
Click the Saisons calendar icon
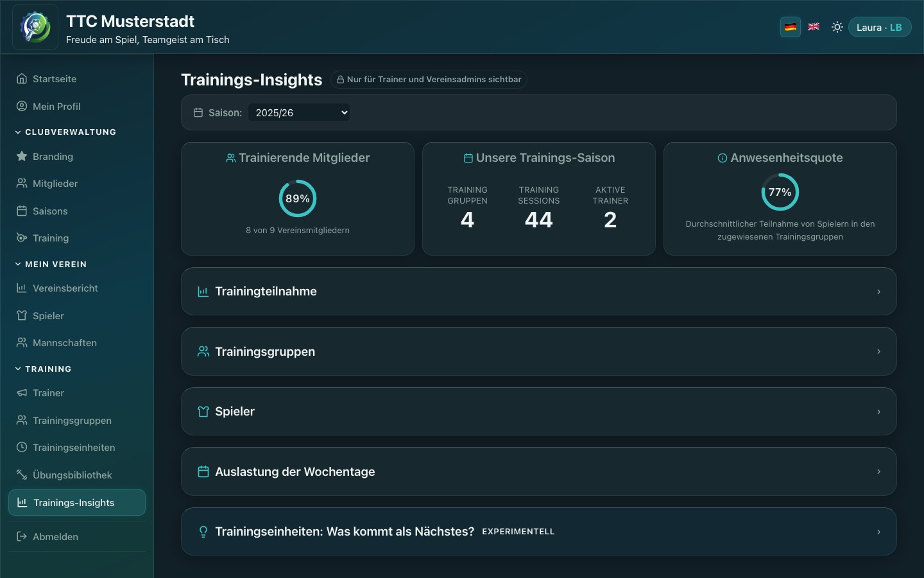[22, 211]
